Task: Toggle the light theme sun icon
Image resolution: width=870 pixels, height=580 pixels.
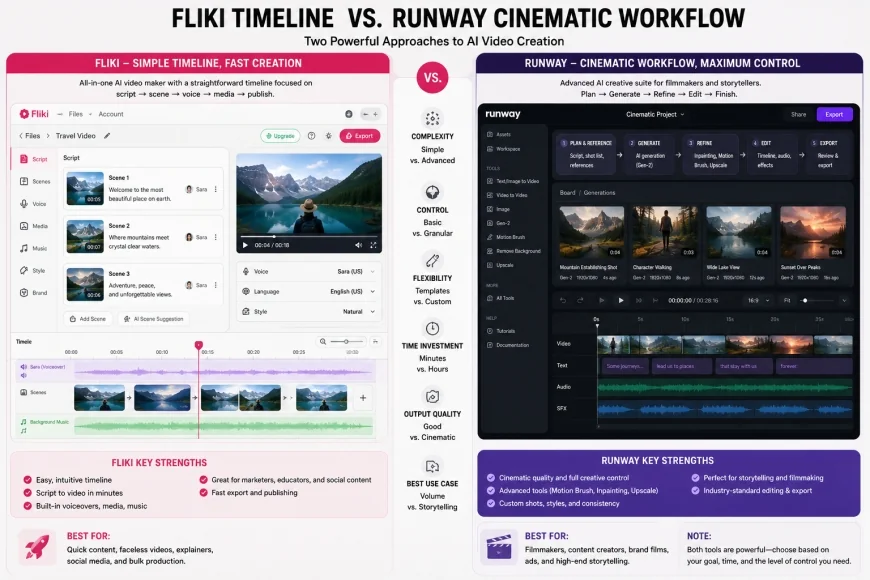Action: 328,135
